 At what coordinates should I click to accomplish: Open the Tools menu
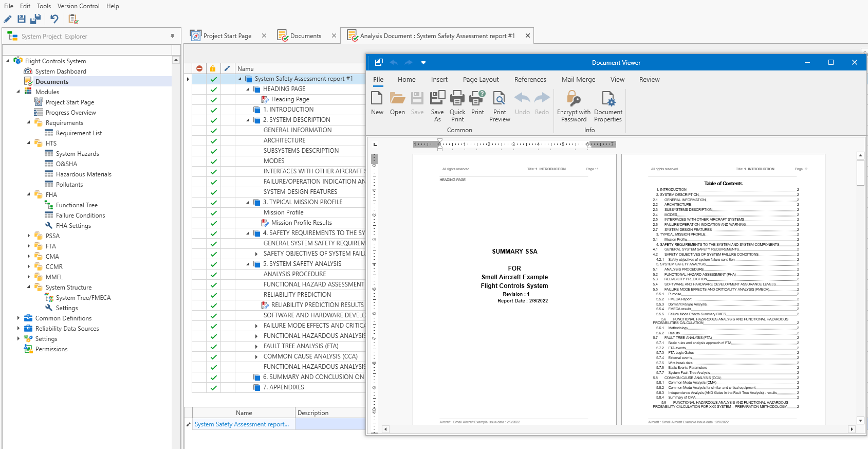(x=44, y=6)
